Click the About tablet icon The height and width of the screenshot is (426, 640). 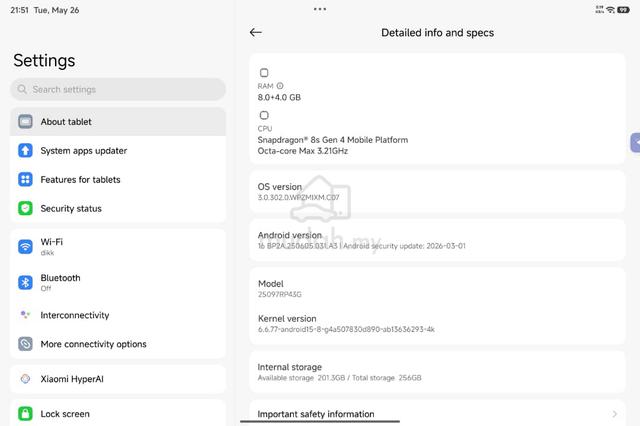pyautogui.click(x=25, y=122)
